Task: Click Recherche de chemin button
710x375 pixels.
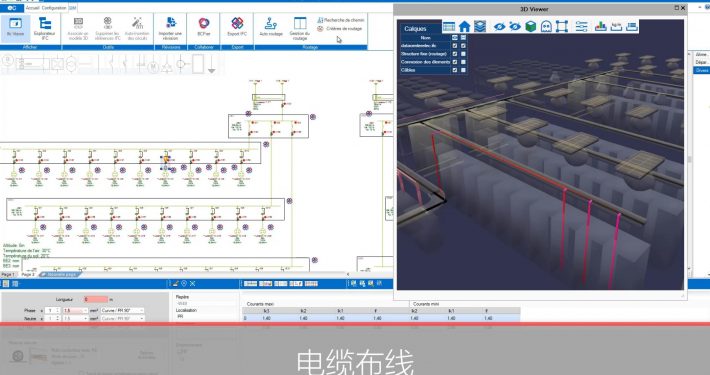Action: click(x=341, y=20)
